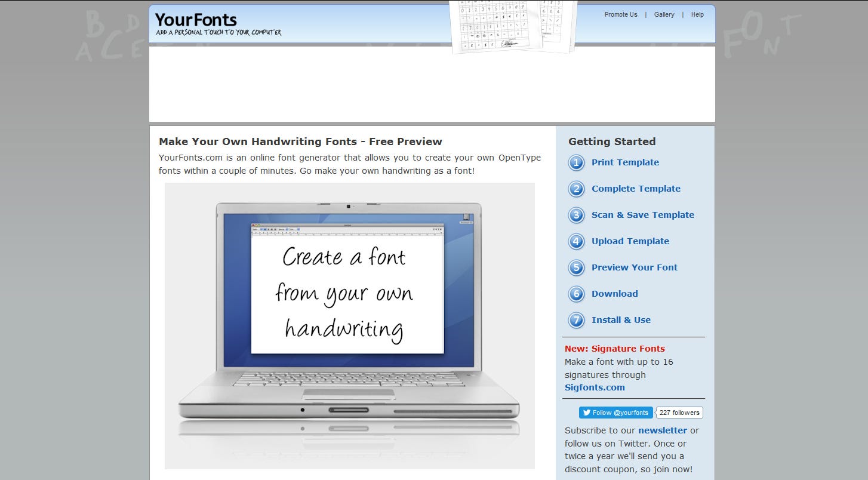Click the step 5 circle icon

tap(576, 267)
